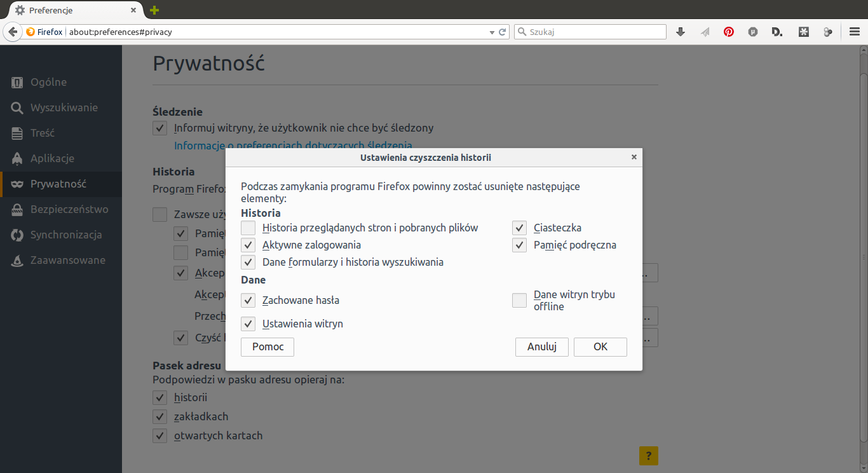Toggle the do-not-track checkbox under Śledzenie
This screenshot has height=473, width=868.
160,128
